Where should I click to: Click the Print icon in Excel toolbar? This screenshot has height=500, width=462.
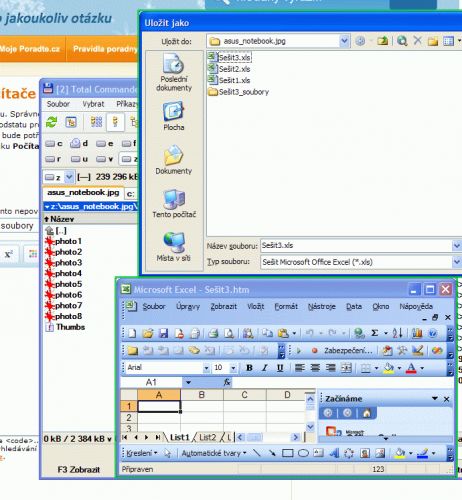213,333
